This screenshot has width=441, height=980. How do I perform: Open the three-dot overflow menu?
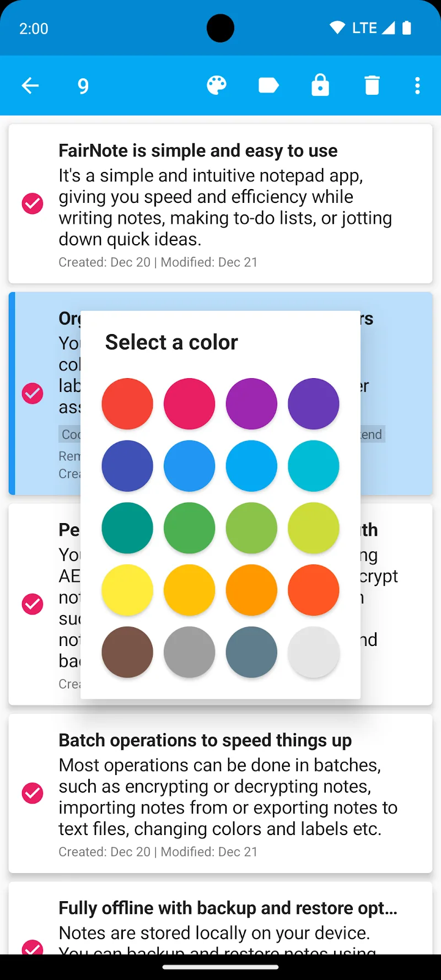click(417, 85)
